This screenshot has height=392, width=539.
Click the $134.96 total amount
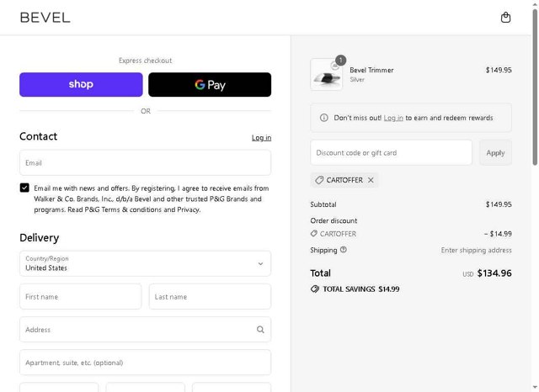(494, 273)
